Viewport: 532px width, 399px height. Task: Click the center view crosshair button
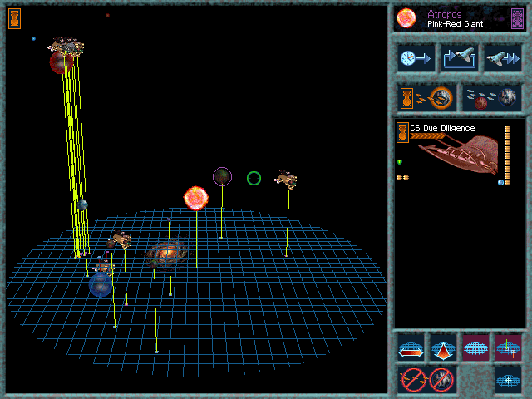pos(508,381)
